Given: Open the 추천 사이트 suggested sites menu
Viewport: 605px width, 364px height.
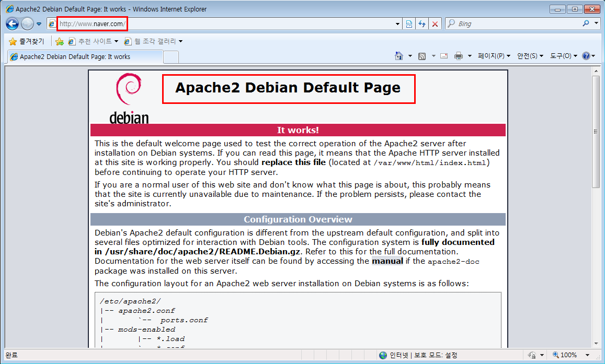Looking at the screenshot, I should [93, 41].
